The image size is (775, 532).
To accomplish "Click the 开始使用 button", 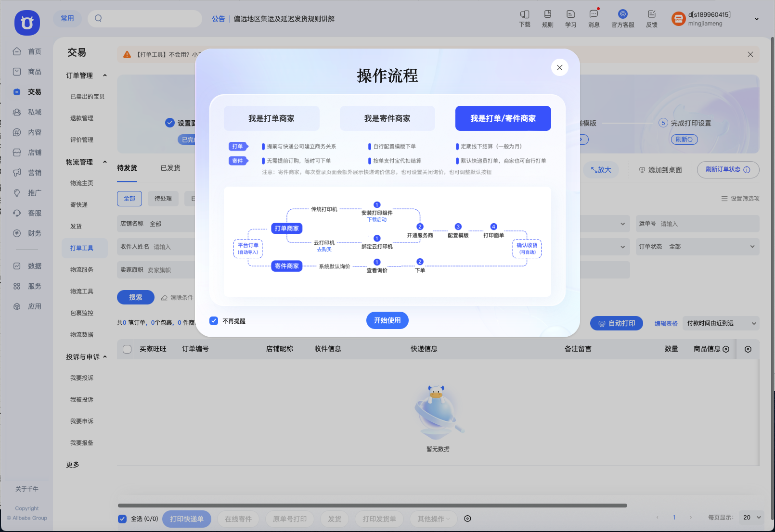I will point(387,320).
